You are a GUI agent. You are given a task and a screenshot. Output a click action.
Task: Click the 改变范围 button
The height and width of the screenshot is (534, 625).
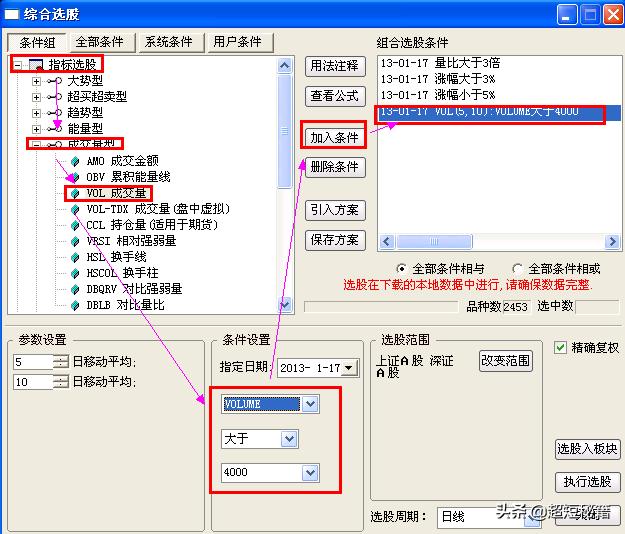pyautogui.click(x=505, y=361)
